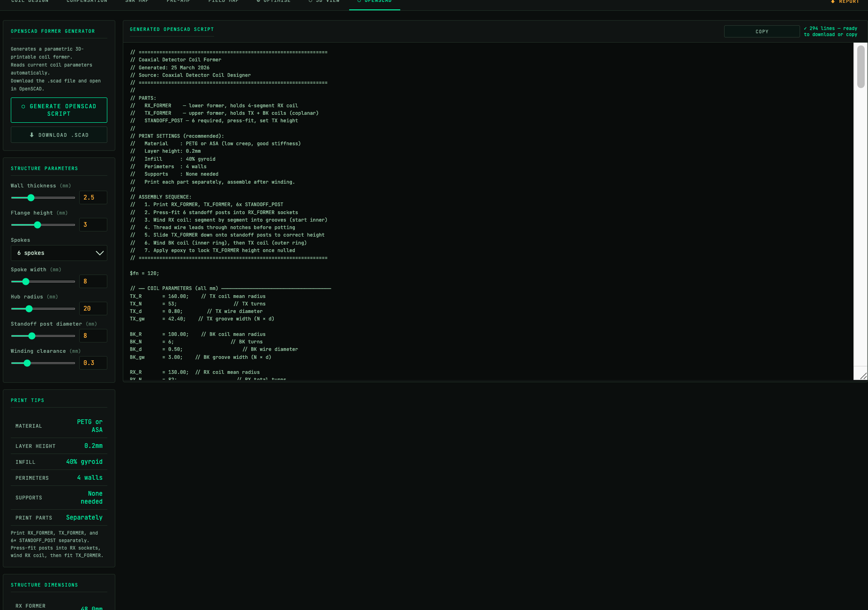
Task: Click the script textarea resize handle
Action: [x=863, y=376]
